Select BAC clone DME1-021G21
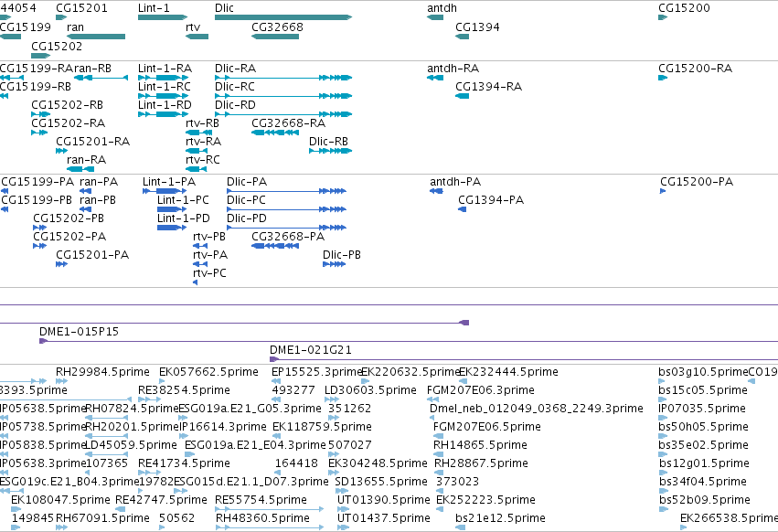778x532 pixels. click(x=524, y=360)
